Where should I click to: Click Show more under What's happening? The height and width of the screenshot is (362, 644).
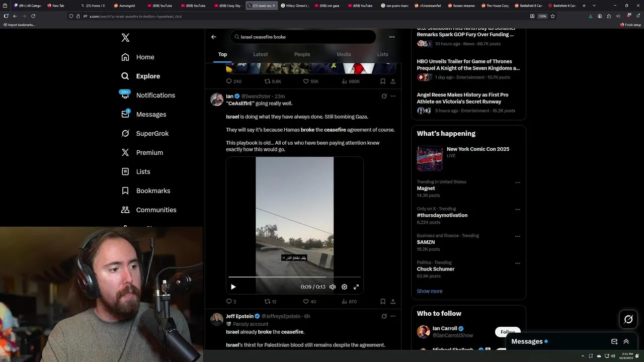[x=430, y=291]
